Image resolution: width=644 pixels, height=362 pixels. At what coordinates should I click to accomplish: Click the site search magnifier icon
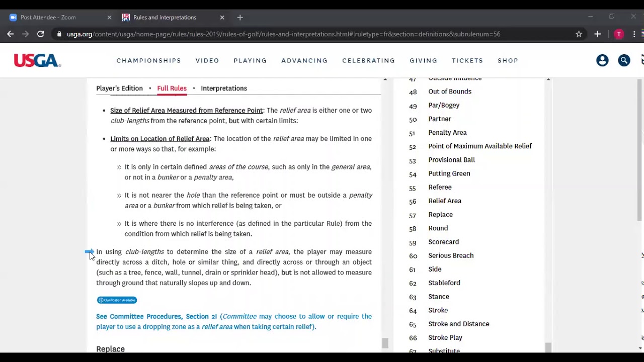click(x=624, y=60)
